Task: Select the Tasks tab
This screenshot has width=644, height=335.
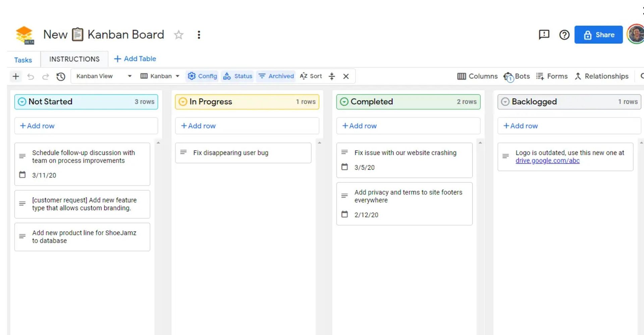Action: click(x=23, y=60)
